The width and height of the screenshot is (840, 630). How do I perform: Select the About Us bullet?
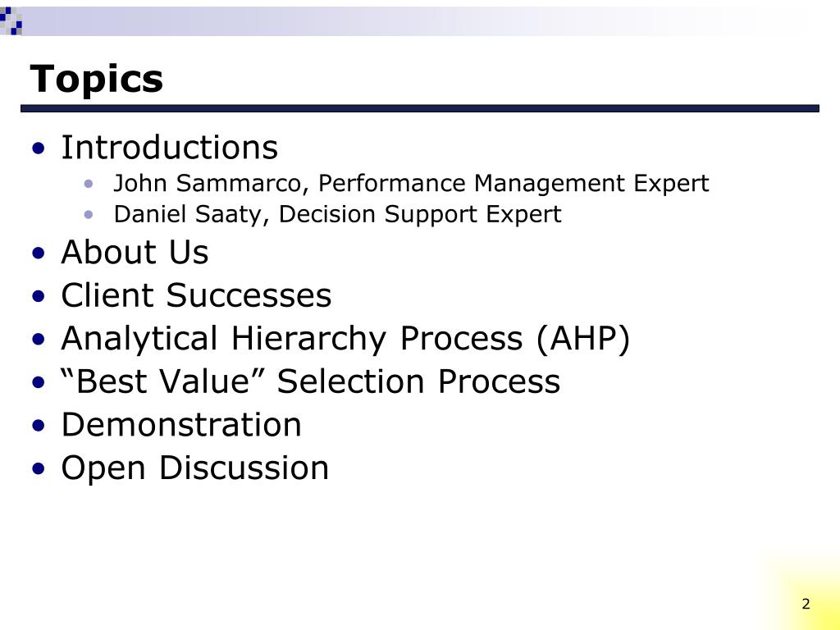(135, 253)
